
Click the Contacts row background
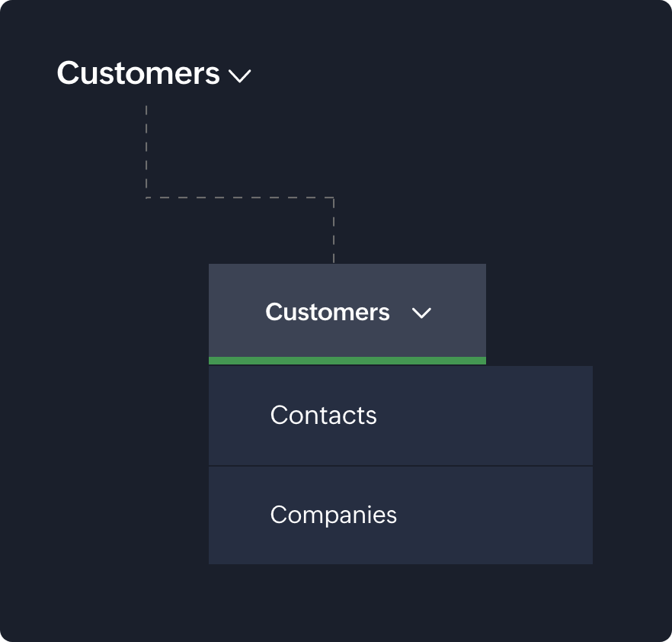pyautogui.click(x=400, y=416)
